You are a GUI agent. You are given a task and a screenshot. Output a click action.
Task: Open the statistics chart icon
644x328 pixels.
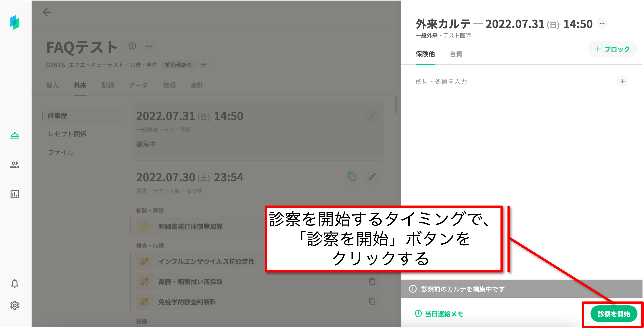pos(15,194)
